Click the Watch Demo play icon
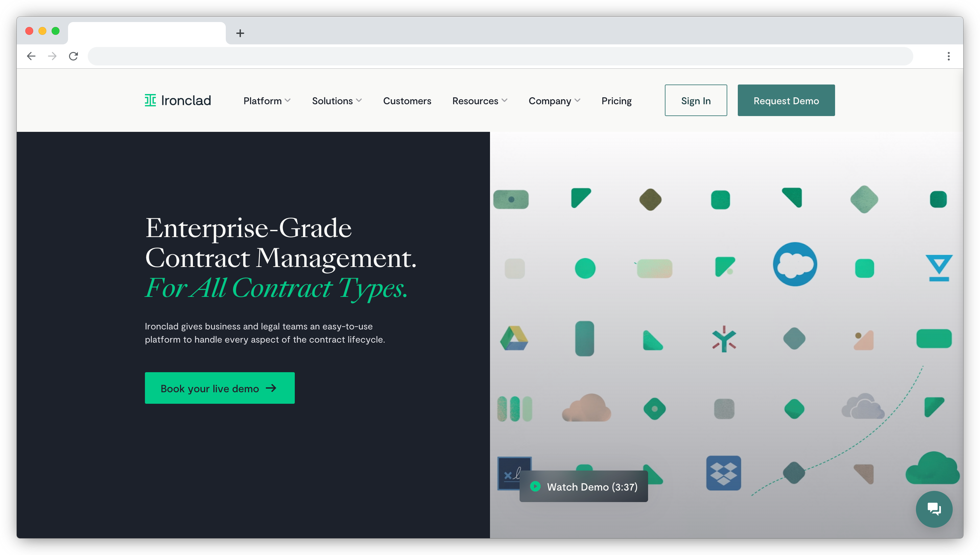This screenshot has width=980, height=555. click(x=535, y=486)
